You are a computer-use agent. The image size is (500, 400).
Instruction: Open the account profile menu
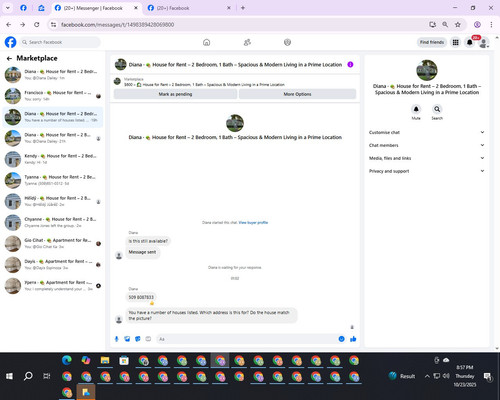point(484,42)
